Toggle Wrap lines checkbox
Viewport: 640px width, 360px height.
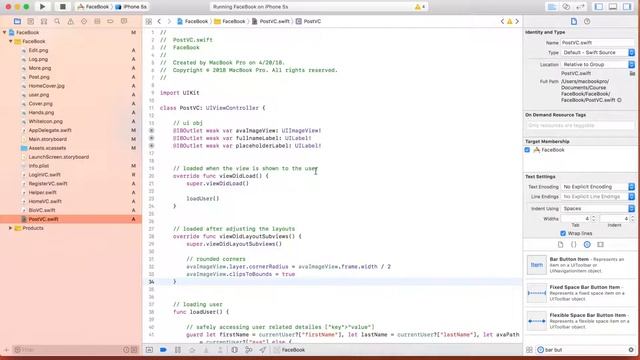[x=563, y=233]
